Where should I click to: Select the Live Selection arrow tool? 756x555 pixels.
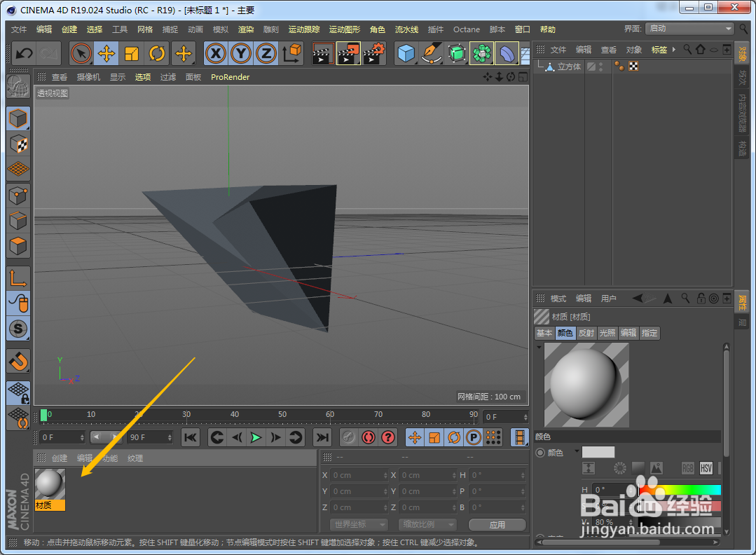pos(81,53)
